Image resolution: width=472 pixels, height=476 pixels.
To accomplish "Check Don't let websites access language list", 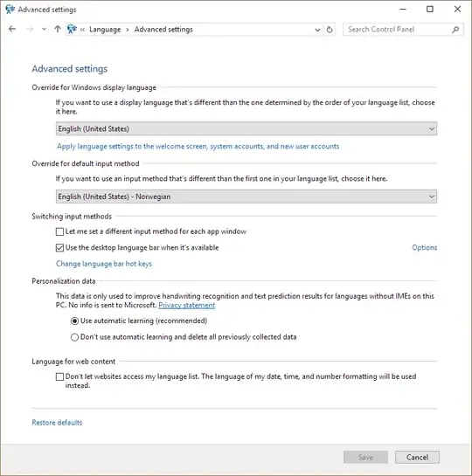I will tap(59, 376).
